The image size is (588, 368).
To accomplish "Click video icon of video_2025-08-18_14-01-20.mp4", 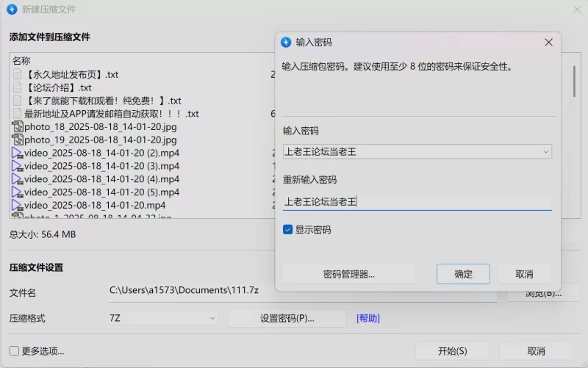I will 17,205.
